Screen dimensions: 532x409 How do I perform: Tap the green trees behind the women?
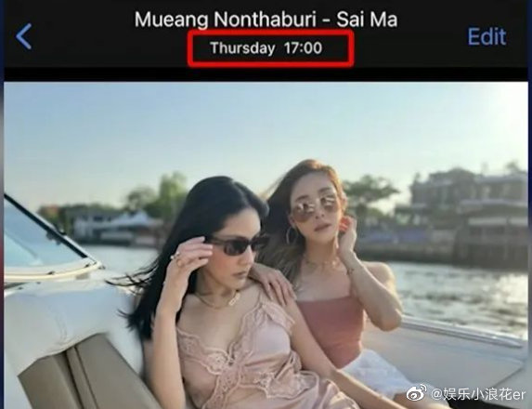(x=368, y=193)
